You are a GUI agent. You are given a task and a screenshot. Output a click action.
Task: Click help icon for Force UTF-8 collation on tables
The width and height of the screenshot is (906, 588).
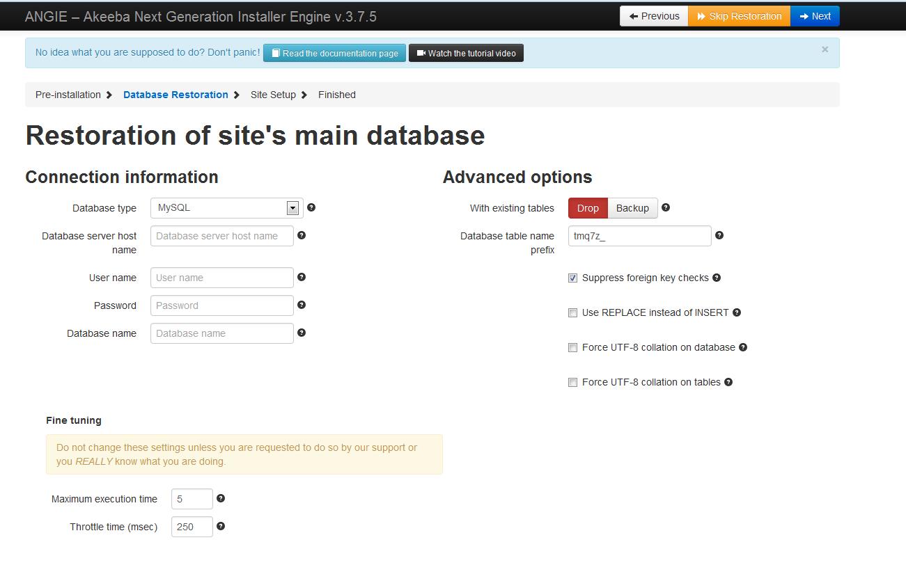click(728, 382)
